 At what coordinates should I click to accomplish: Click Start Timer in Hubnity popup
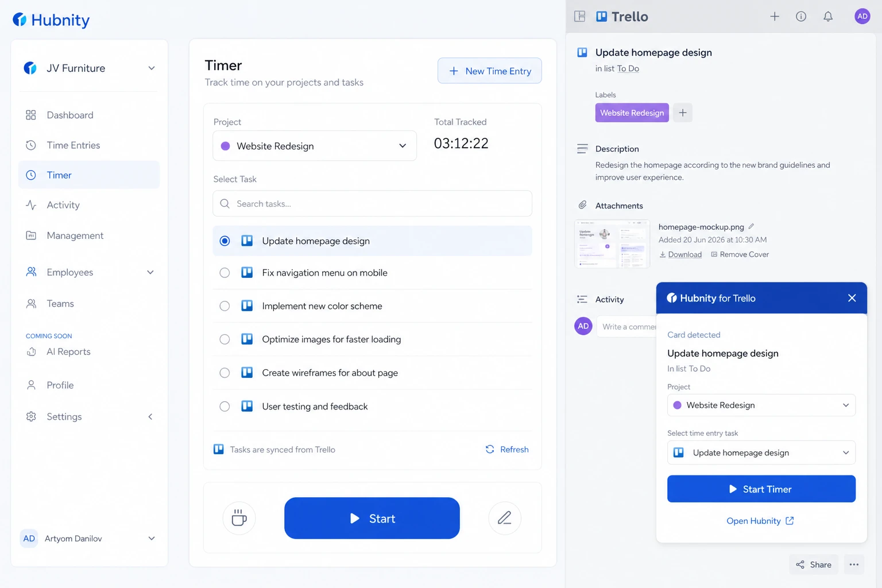(x=761, y=489)
